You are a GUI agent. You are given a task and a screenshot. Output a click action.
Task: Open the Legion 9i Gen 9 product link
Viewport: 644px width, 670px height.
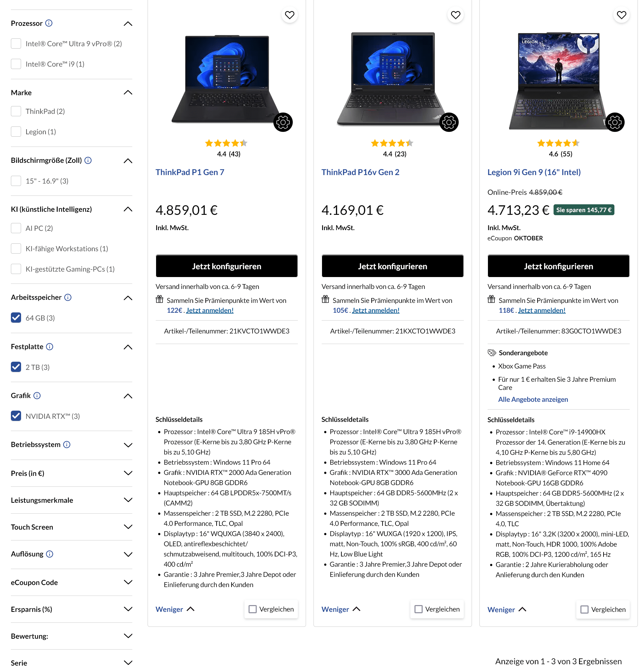point(534,172)
